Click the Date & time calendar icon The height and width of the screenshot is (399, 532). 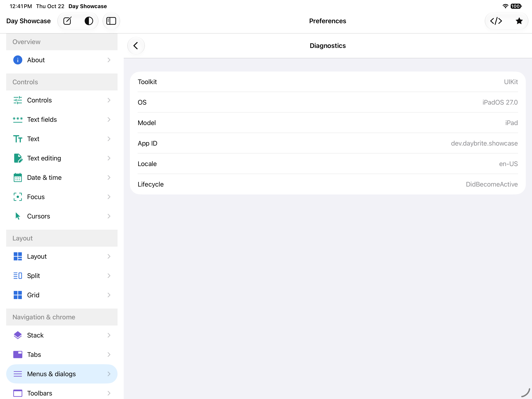18,177
